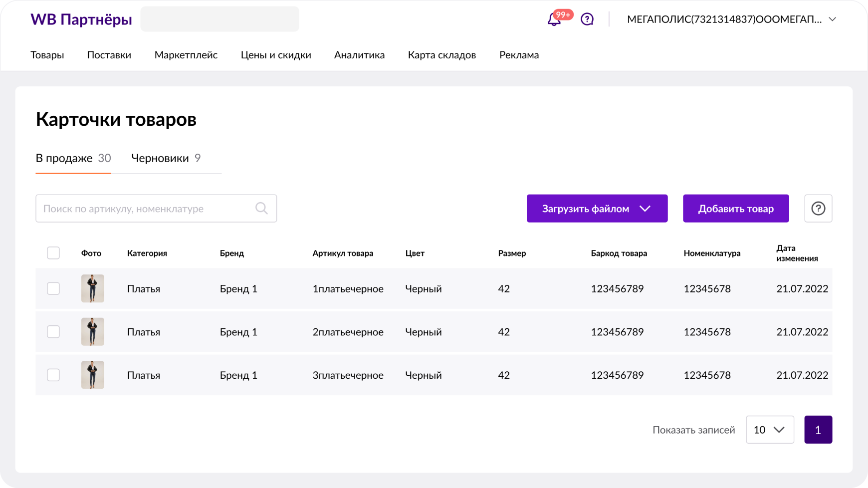Select the checkbox for 3платьечерное row

[x=53, y=375]
